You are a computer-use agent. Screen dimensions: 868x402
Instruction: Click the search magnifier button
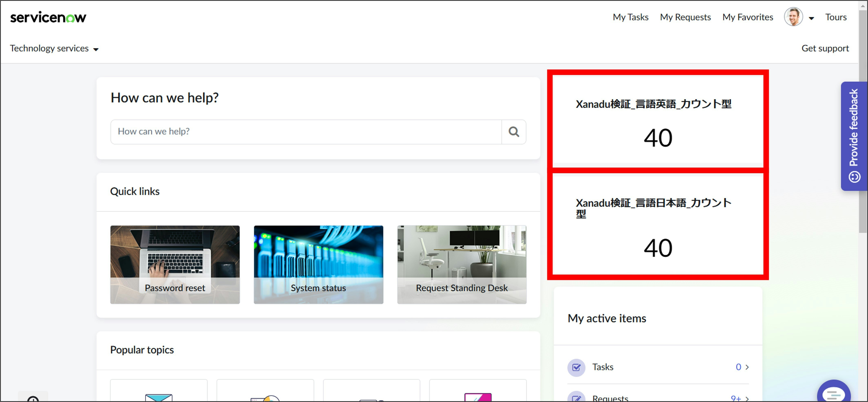click(514, 132)
